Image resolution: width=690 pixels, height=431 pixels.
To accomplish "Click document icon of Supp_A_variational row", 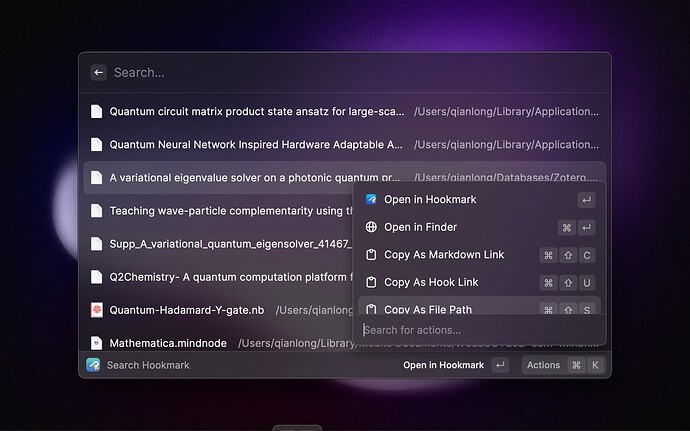I will tap(96, 244).
